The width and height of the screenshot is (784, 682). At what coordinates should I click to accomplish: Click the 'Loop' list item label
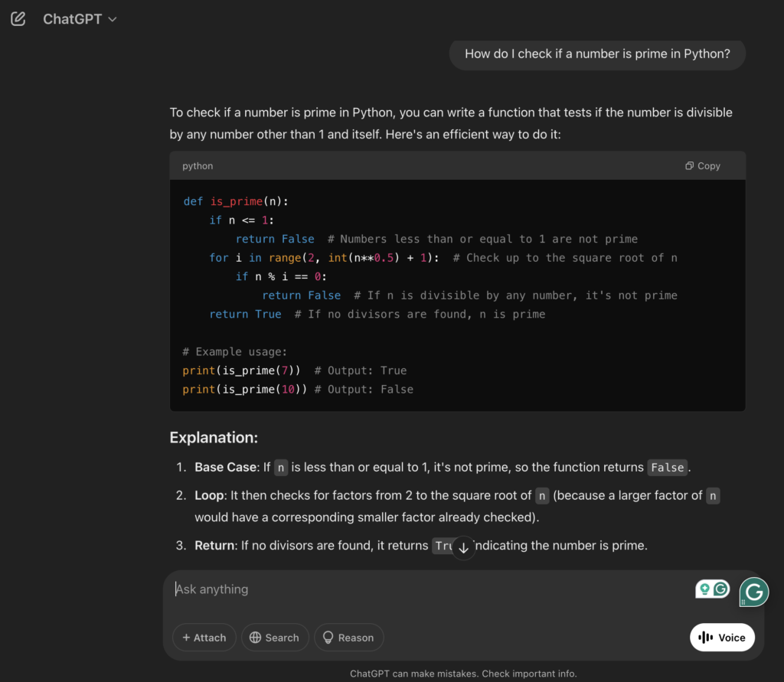pyautogui.click(x=209, y=495)
